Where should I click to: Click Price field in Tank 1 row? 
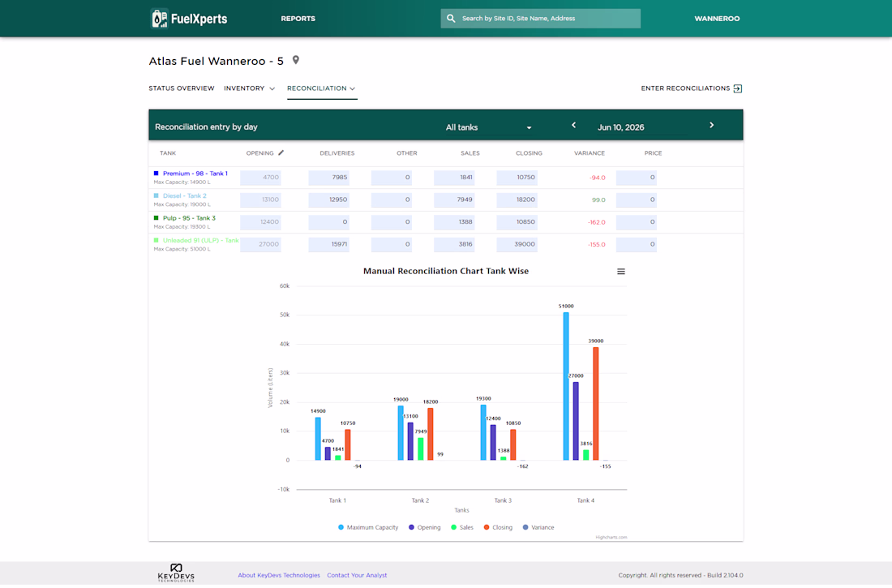coord(637,178)
